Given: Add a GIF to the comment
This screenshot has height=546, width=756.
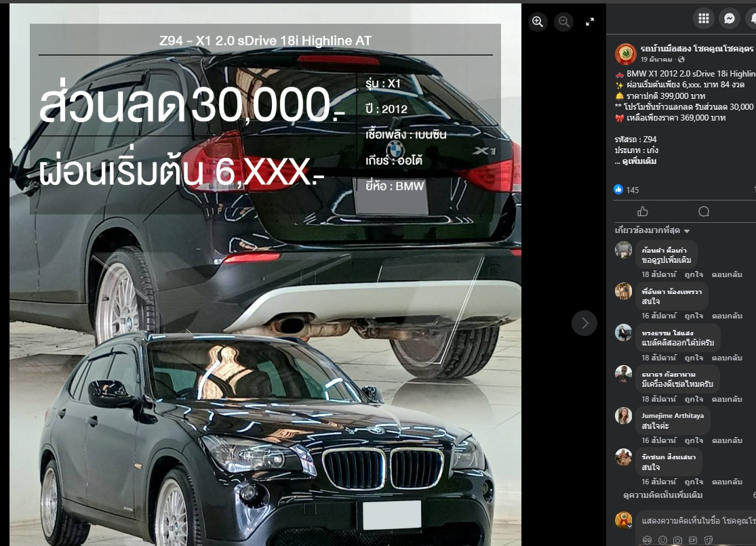Looking at the screenshot, I should [693, 540].
